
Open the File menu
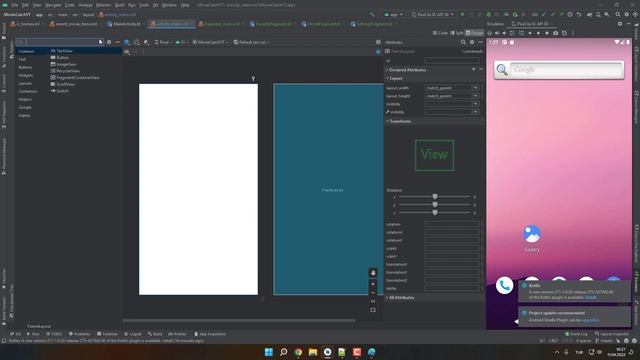(15, 5)
